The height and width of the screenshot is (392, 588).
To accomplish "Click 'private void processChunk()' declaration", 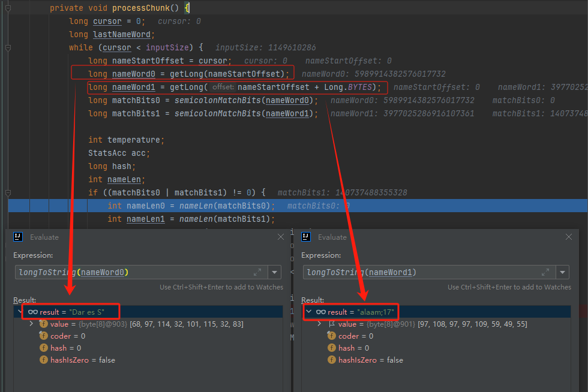I will (x=115, y=8).
